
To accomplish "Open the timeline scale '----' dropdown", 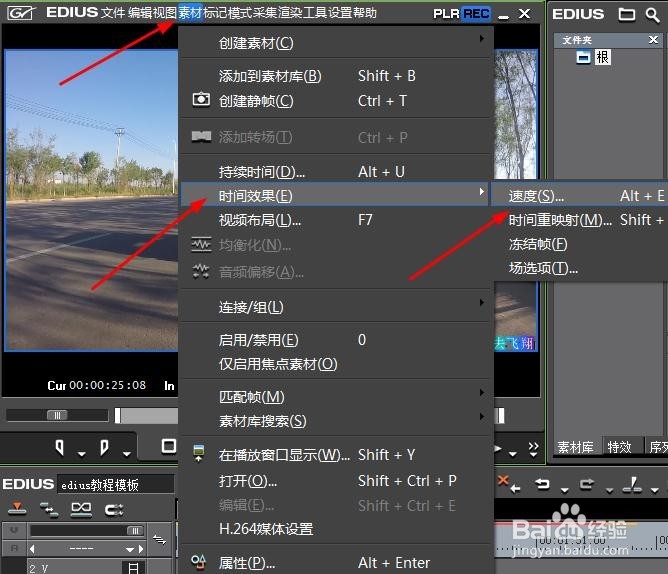I will tap(130, 549).
